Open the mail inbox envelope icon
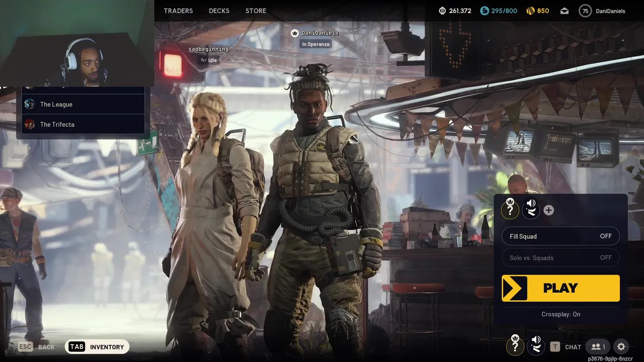Screen dimensions: 644x362 click(565, 11)
